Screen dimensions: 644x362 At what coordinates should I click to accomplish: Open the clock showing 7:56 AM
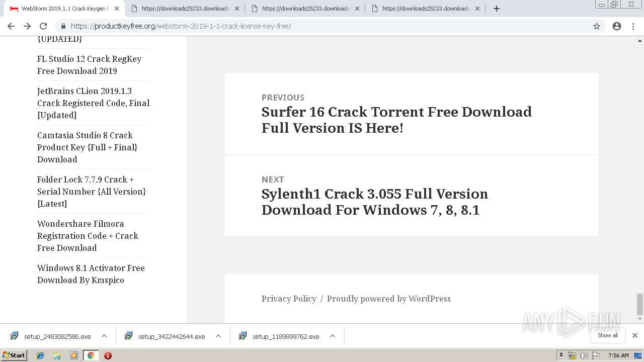click(618, 355)
